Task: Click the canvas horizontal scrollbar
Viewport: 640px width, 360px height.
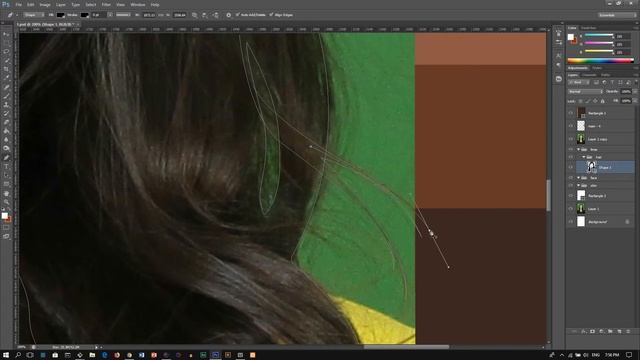Action: pyautogui.click(x=406, y=347)
